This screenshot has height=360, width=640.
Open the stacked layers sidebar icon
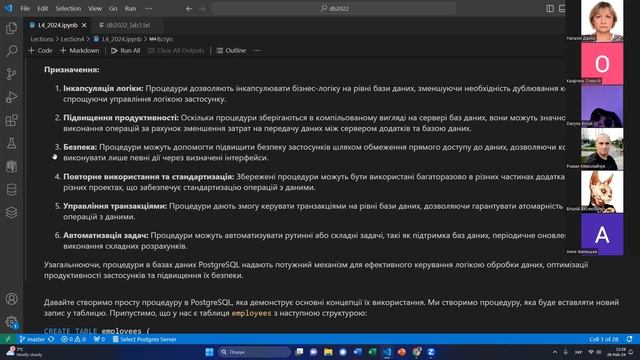point(11,213)
